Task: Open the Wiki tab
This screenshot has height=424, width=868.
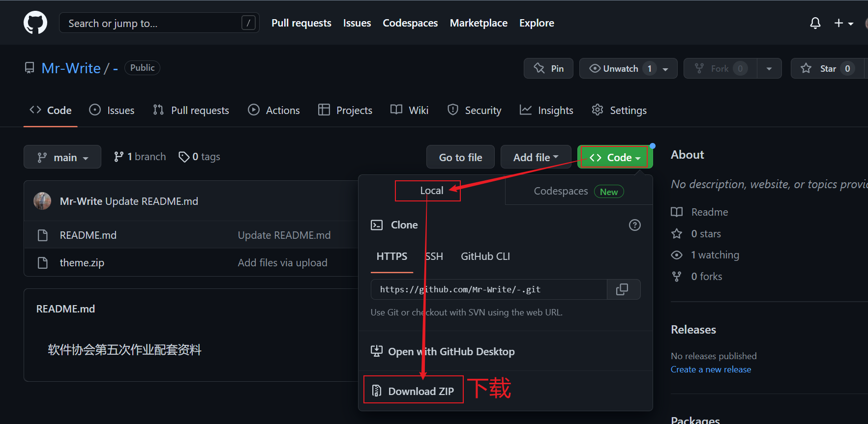Action: tap(409, 110)
